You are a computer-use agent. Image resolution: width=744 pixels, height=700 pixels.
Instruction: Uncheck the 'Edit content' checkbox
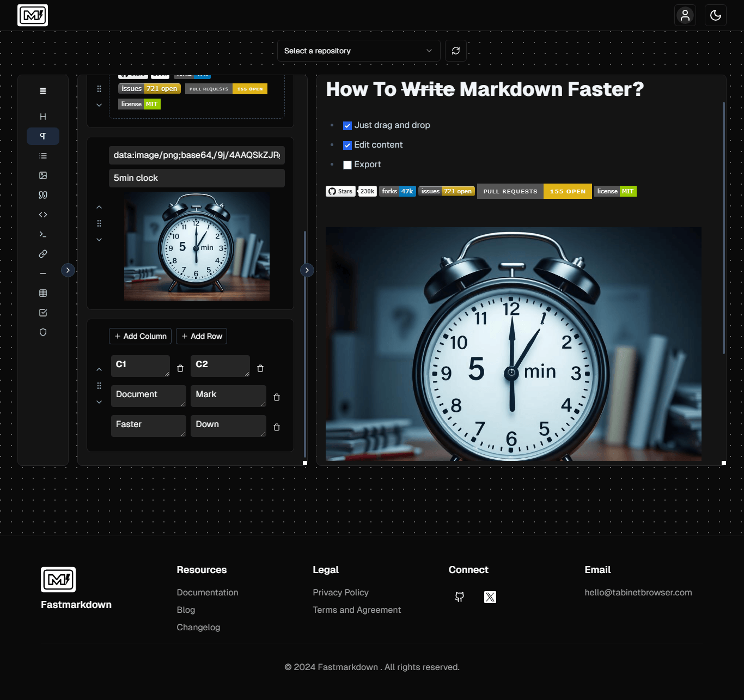[x=347, y=145]
